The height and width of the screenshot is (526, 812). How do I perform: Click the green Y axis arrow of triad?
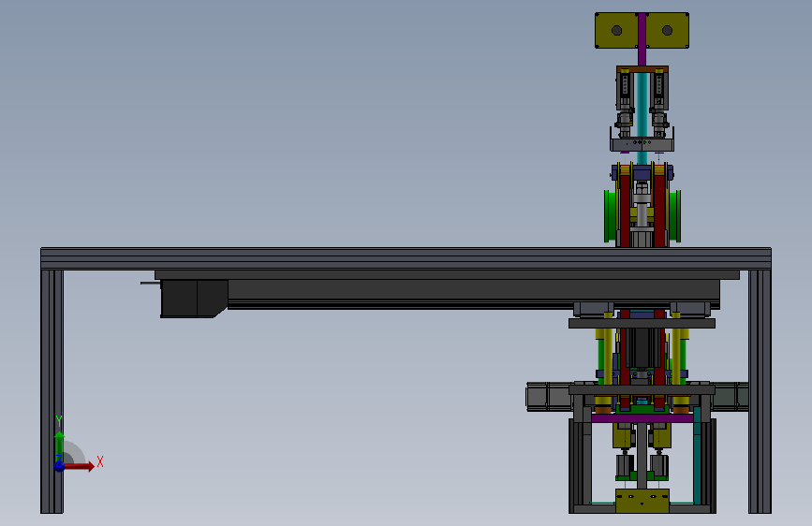pyautogui.click(x=59, y=444)
